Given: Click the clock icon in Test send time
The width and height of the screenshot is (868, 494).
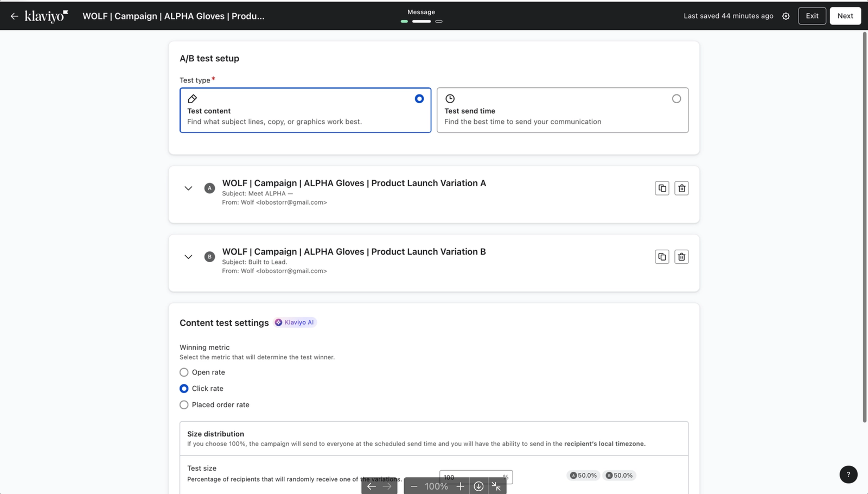Looking at the screenshot, I should (450, 99).
